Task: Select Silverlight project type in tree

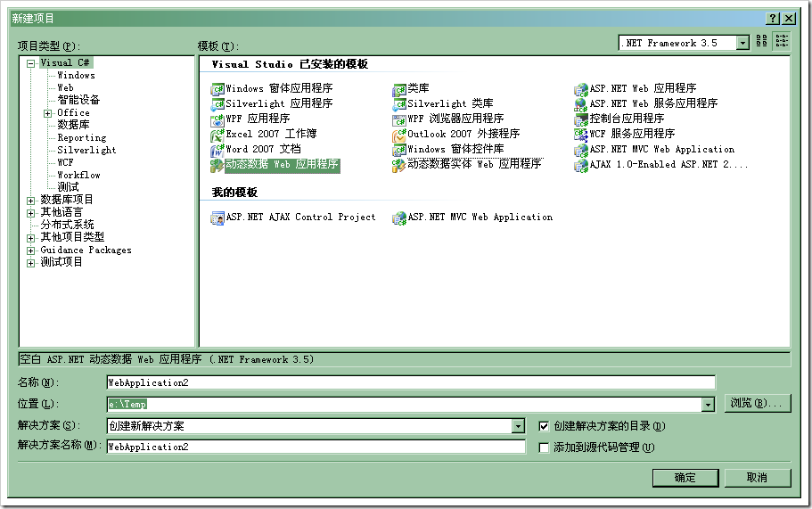Action: click(86, 150)
